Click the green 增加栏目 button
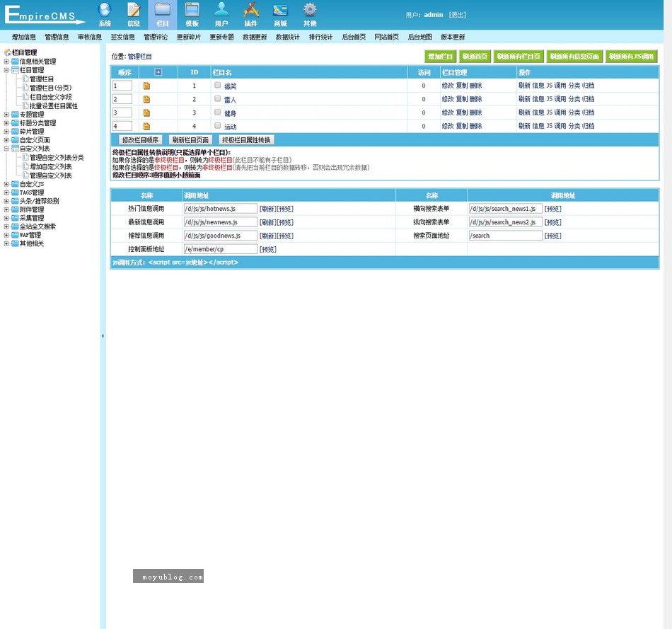 tap(441, 56)
